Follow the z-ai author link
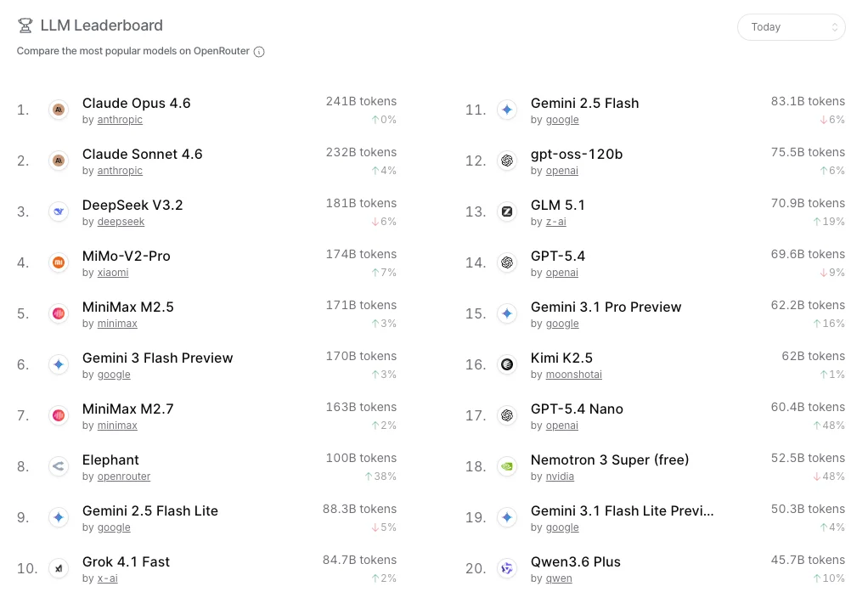868x609 pixels. pos(555,222)
